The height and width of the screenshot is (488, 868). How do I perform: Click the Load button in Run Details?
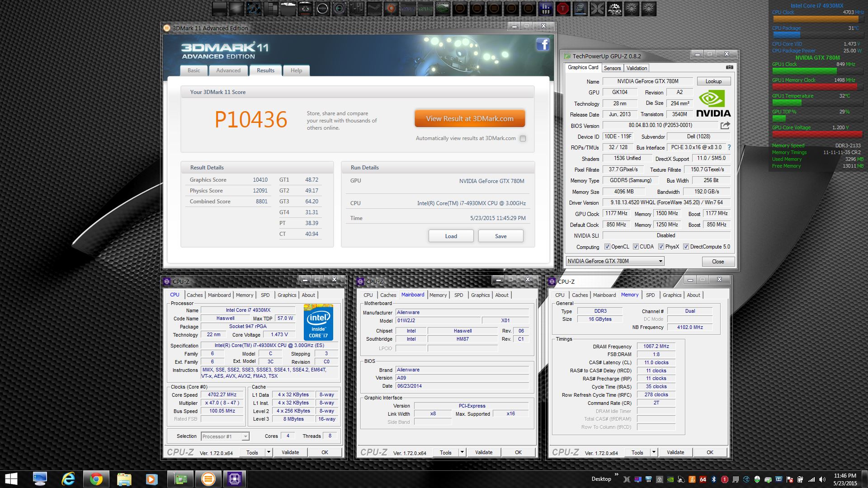[451, 236]
